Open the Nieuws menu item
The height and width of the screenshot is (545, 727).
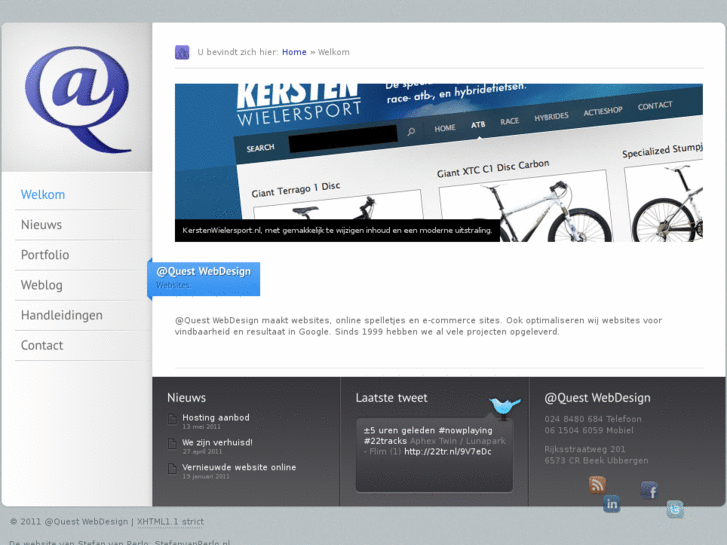coord(41,225)
